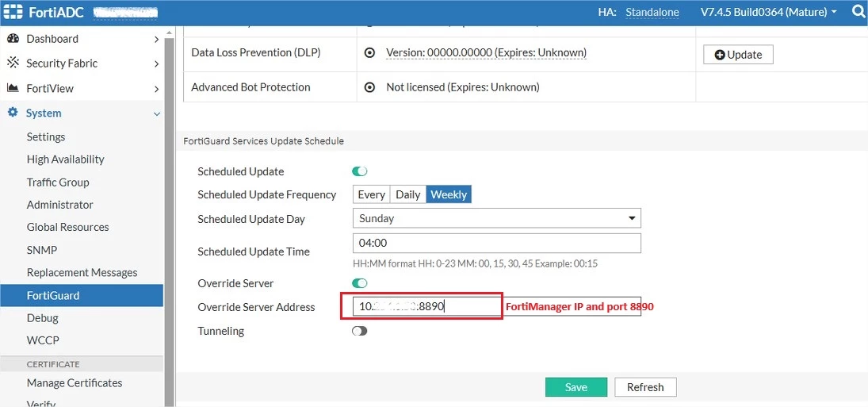The image size is (868, 407).
Task: Click the Scheduled Update Time field
Action: (x=496, y=243)
